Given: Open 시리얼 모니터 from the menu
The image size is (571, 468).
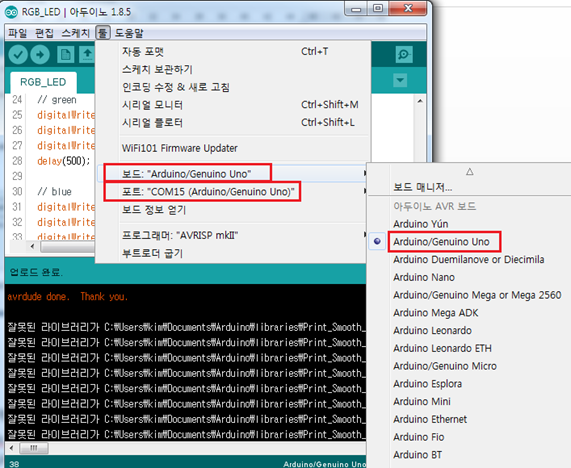Looking at the screenshot, I should pos(233,105).
